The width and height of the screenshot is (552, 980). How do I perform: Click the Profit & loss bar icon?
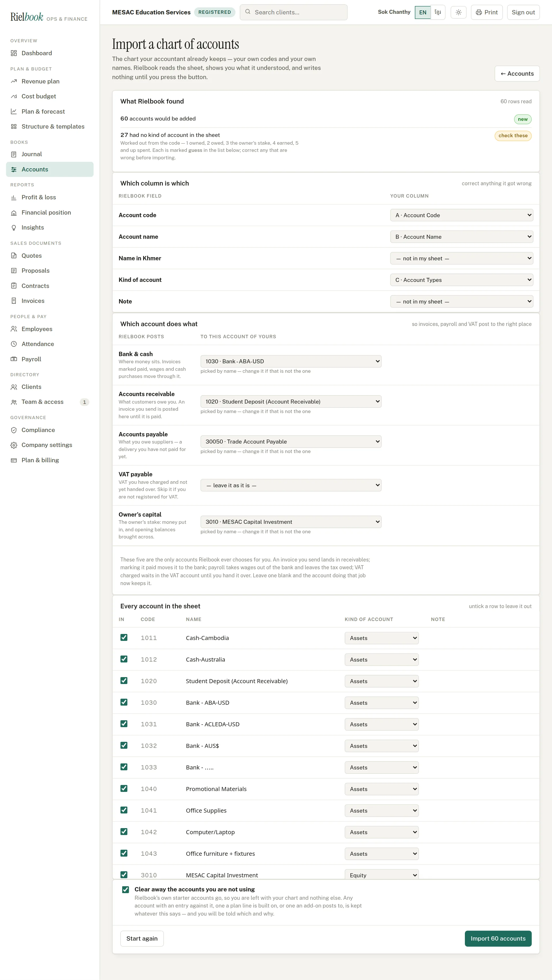[x=14, y=197]
